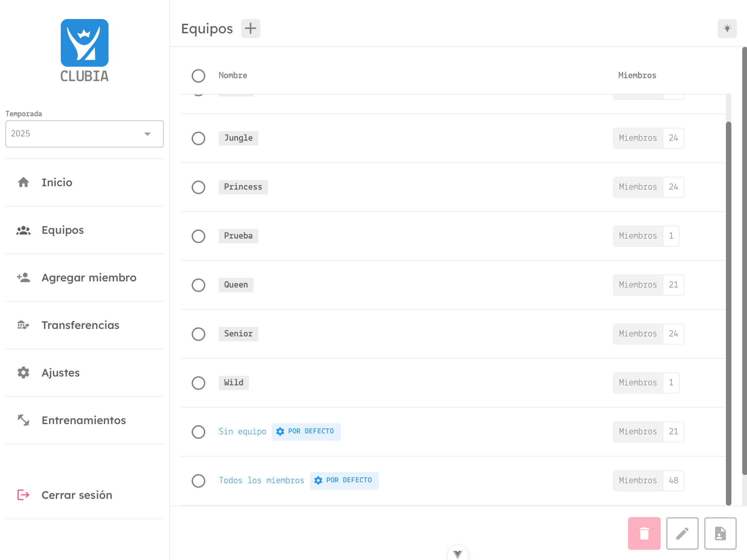Toggle the lightbulb theme icon
747x560 pixels.
coord(727,29)
